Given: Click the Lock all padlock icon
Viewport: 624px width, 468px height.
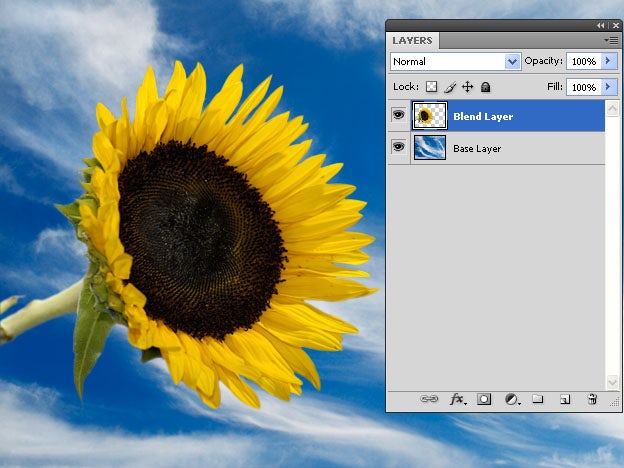Looking at the screenshot, I should (x=485, y=87).
